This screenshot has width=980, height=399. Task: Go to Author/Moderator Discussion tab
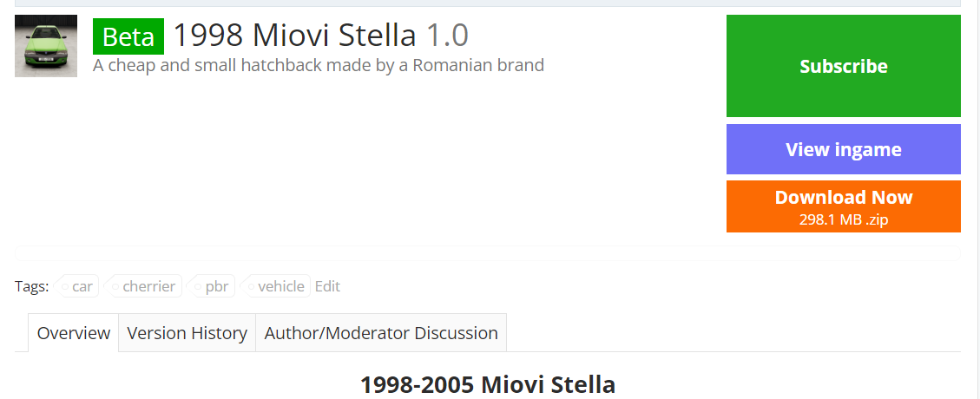(381, 333)
